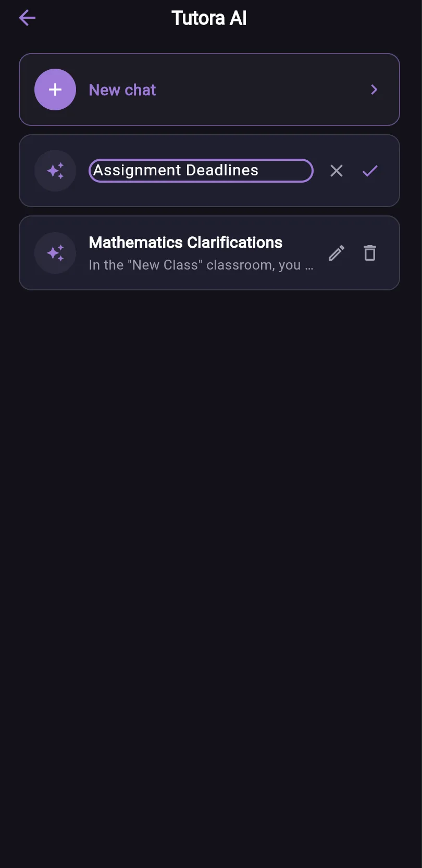Focus the Assignment Deadlines rename field
This screenshot has width=422, height=868.
201,171
